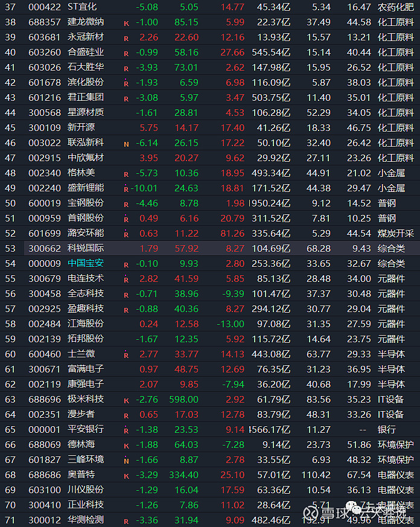Select stock name 奥普特

(81, 474)
